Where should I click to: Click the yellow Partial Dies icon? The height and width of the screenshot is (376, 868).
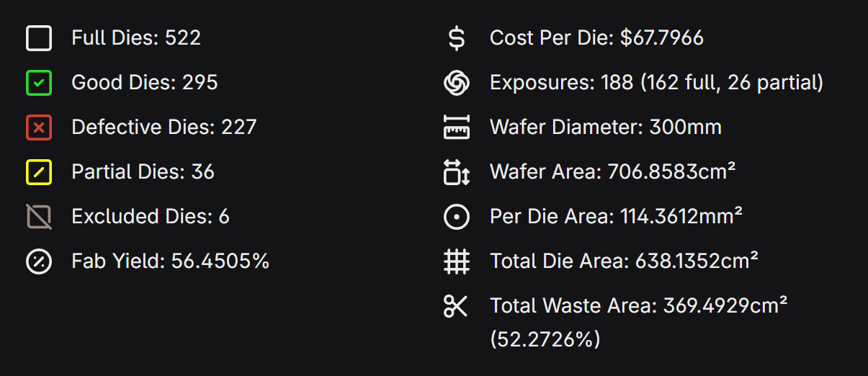click(39, 172)
